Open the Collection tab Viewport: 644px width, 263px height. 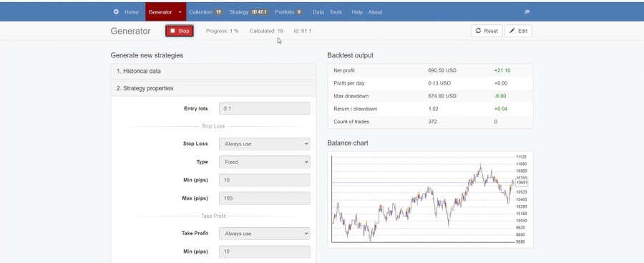(205, 12)
